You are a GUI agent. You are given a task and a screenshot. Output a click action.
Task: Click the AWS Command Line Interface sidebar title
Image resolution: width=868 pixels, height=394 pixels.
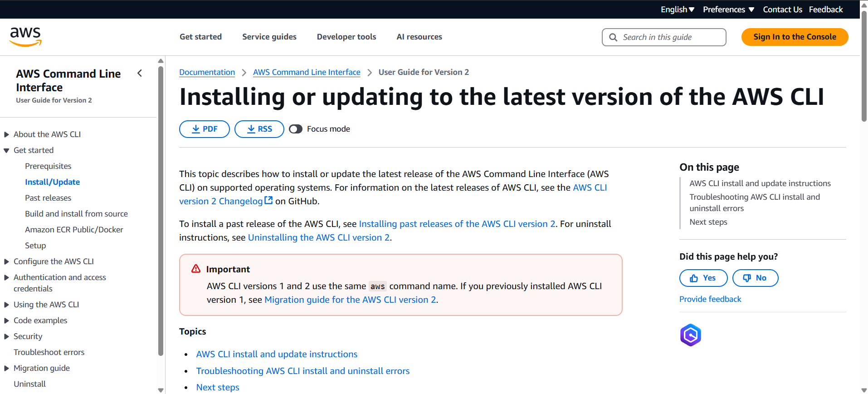68,80
